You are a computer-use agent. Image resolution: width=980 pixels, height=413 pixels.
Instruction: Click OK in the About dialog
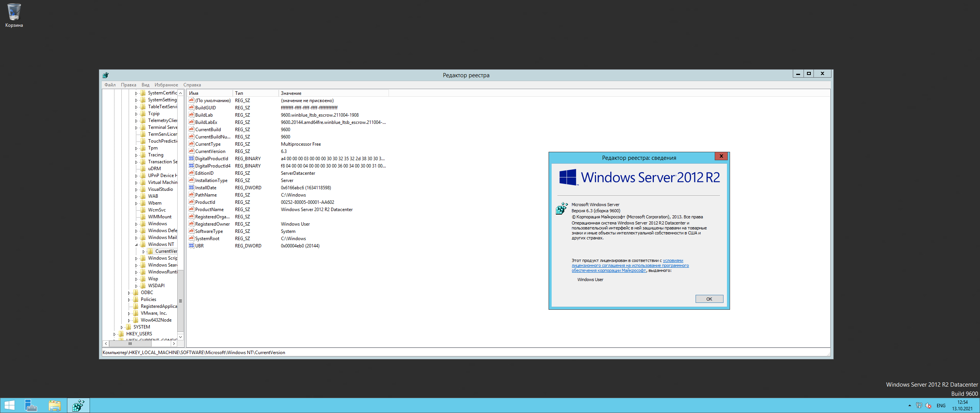tap(709, 299)
